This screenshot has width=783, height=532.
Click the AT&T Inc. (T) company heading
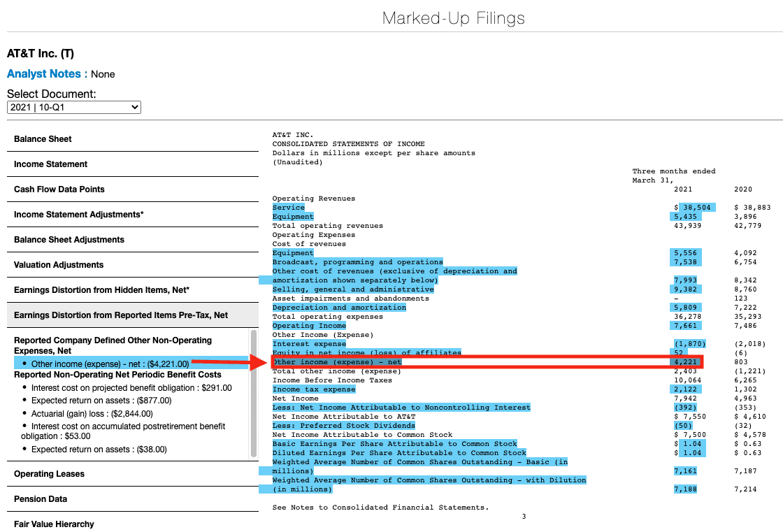(x=41, y=53)
